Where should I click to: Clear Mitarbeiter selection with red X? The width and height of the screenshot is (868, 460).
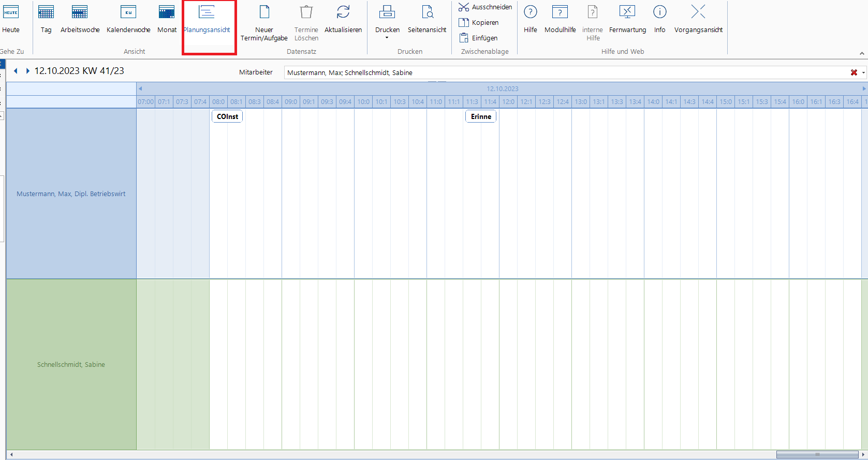854,72
